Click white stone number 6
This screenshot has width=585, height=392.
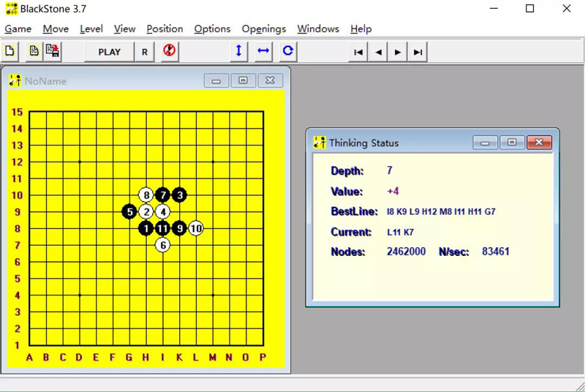162,245
